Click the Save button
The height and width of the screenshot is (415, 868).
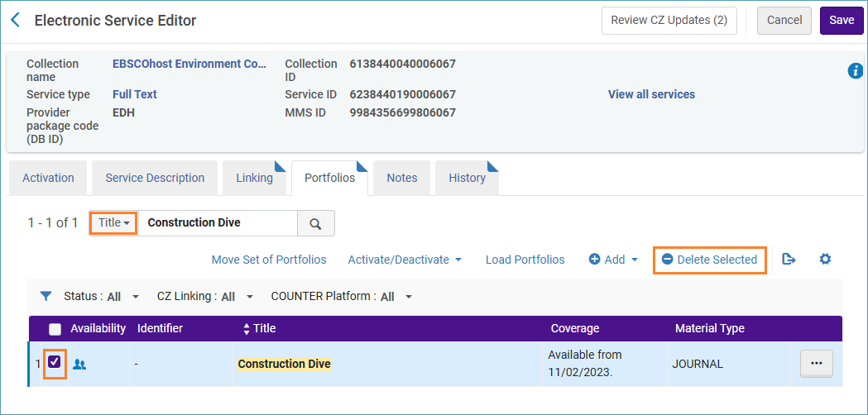[x=841, y=20]
